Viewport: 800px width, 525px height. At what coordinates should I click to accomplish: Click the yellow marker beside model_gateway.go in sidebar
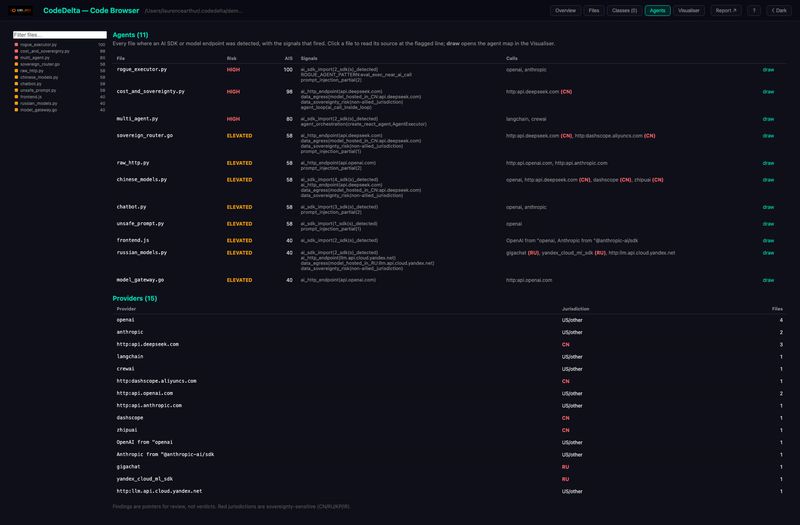point(16,110)
